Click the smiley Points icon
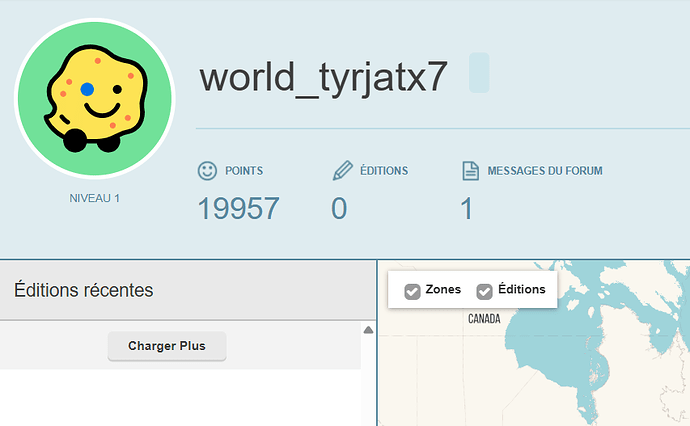 pos(207,171)
